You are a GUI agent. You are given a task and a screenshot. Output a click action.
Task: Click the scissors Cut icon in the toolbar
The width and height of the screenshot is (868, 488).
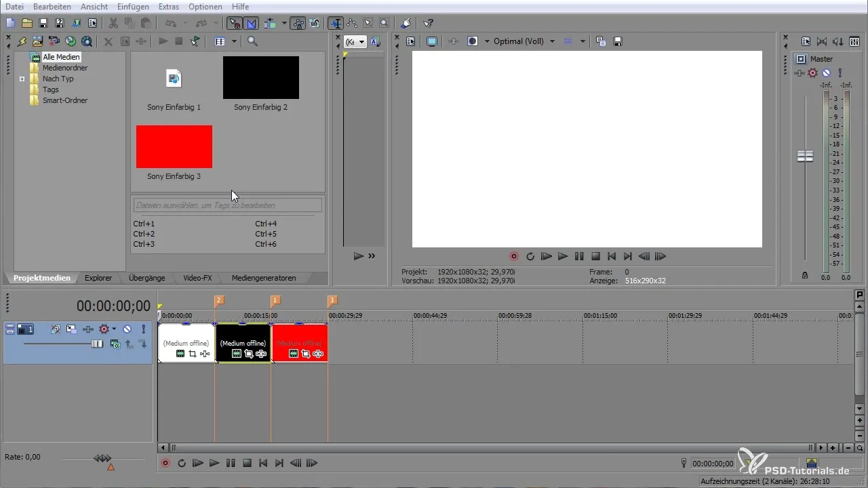click(113, 23)
